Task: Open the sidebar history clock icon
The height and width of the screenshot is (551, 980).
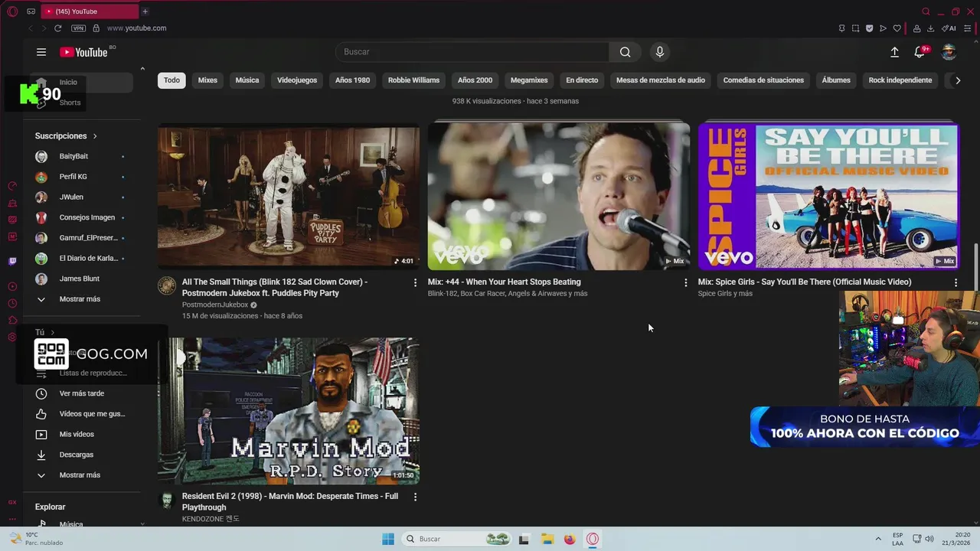Action: (x=12, y=303)
